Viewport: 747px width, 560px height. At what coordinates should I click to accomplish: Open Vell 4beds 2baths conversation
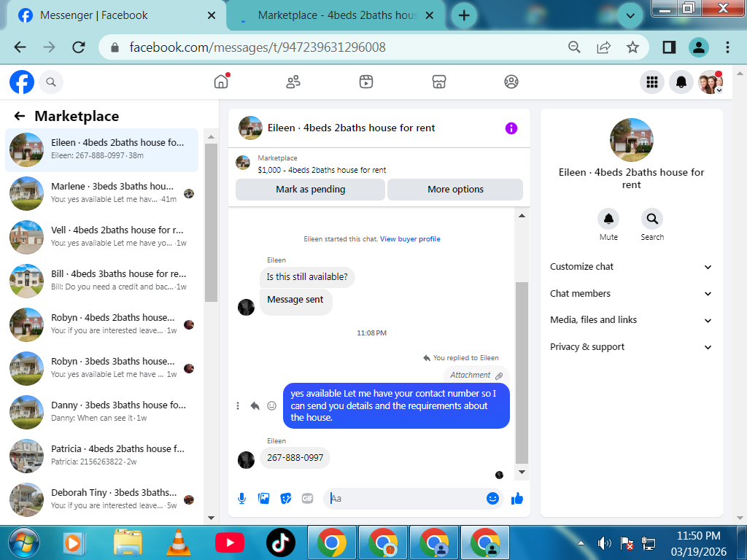[x=102, y=237]
